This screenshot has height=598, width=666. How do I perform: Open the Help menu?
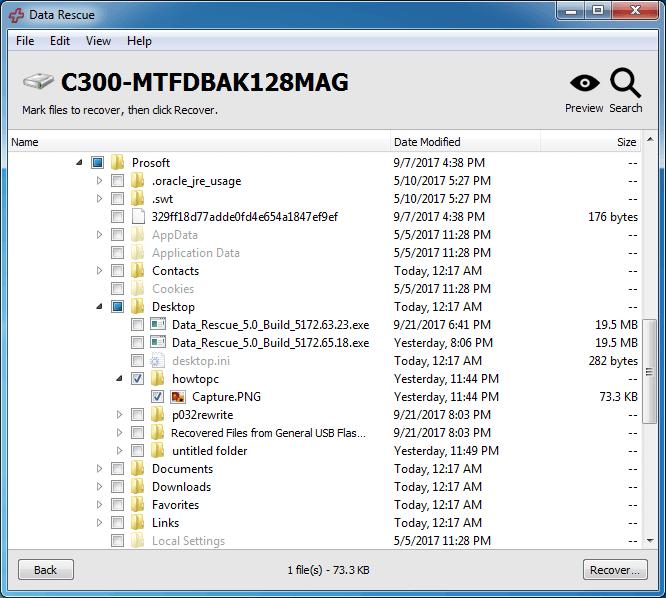tap(139, 41)
